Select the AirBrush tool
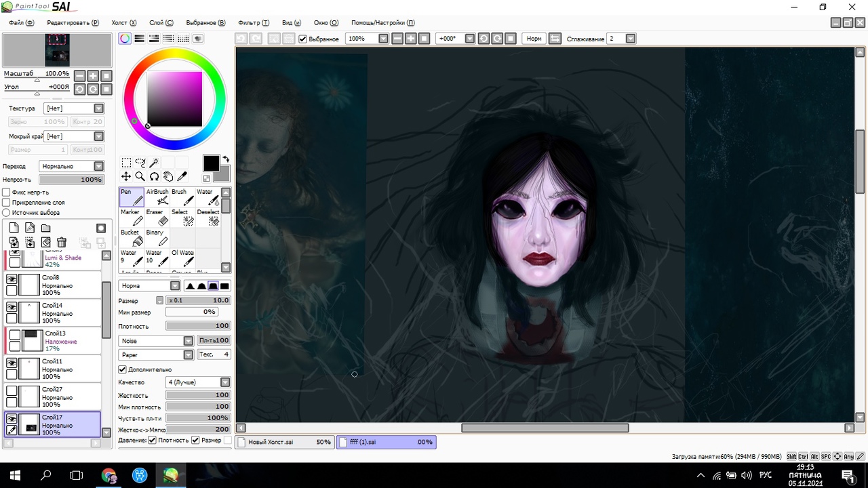This screenshot has height=488, width=868. click(157, 197)
